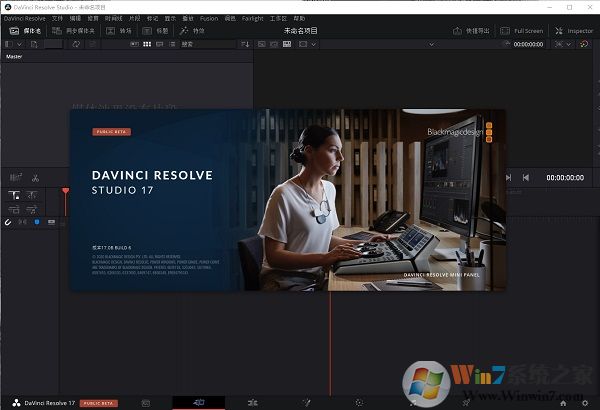
Task: Open the Fairlight menu
Action: pyautogui.click(x=252, y=18)
